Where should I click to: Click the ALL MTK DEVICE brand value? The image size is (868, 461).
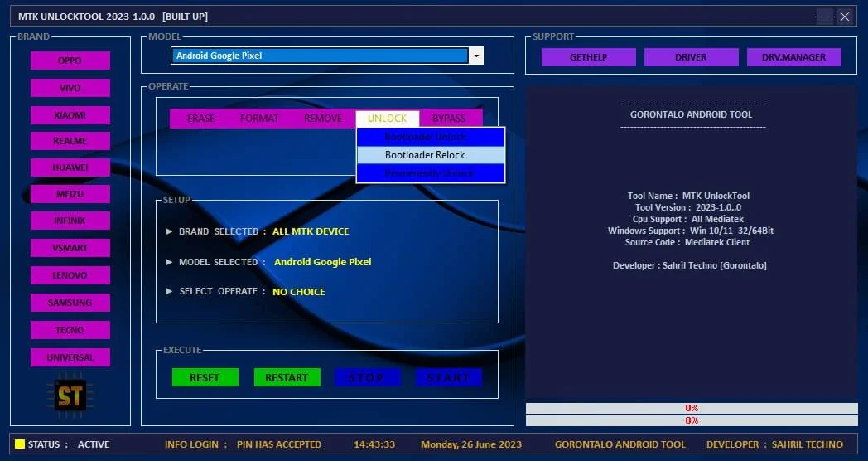click(x=311, y=231)
